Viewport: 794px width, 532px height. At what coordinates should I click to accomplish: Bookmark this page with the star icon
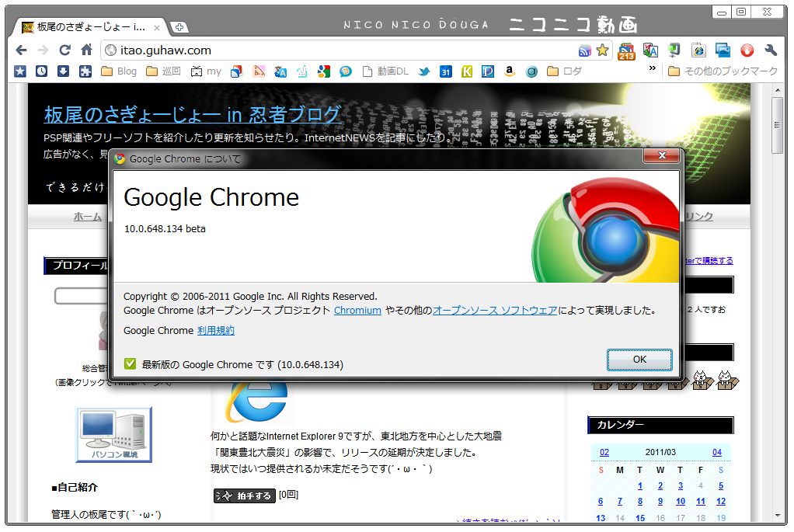tap(602, 50)
